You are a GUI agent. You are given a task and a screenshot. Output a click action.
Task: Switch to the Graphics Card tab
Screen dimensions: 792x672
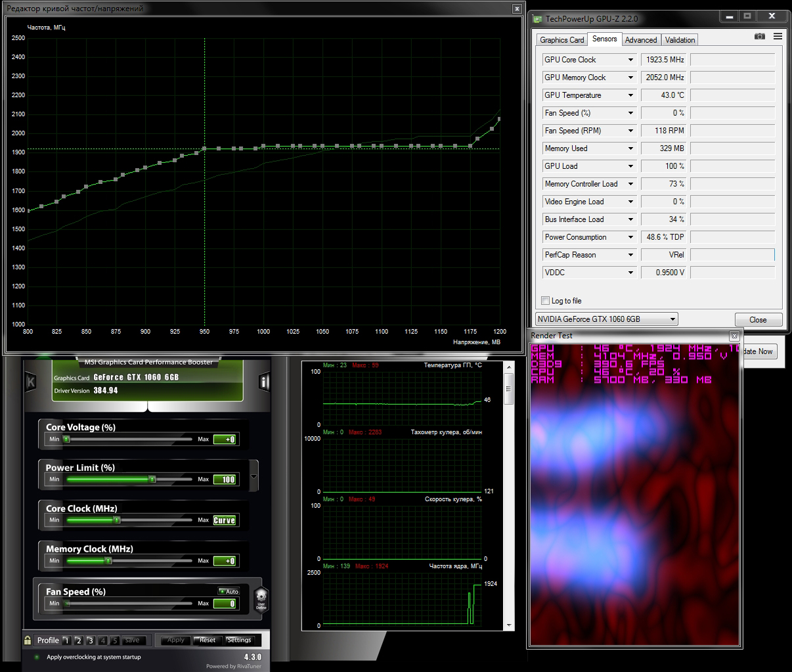[x=562, y=40]
